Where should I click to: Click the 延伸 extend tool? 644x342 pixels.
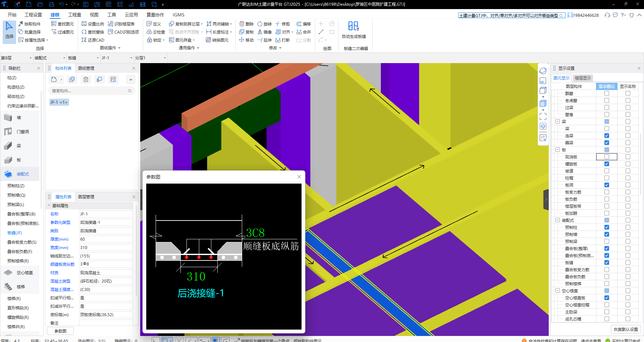click(x=265, y=40)
